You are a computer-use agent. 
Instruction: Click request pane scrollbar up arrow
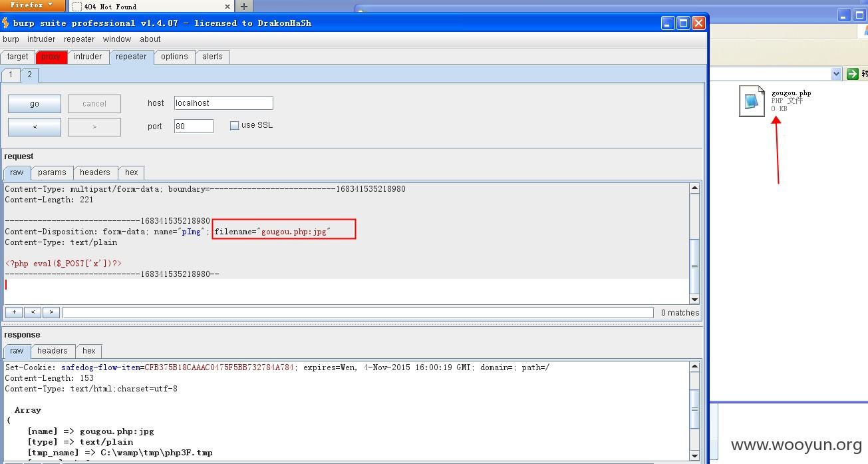694,188
